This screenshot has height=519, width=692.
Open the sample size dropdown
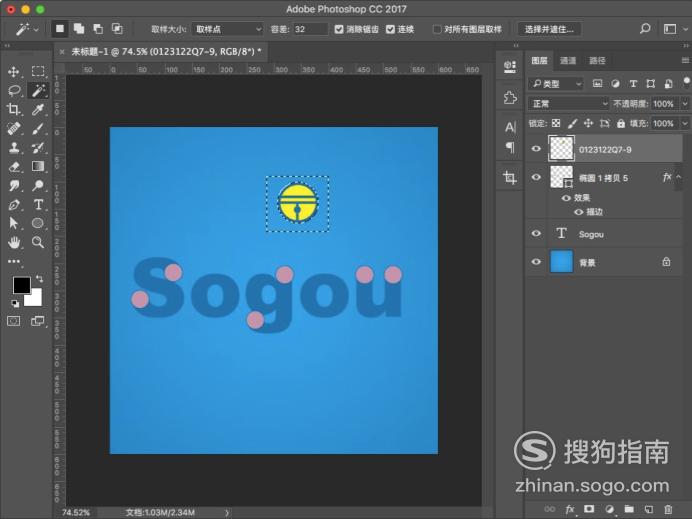coord(227,29)
